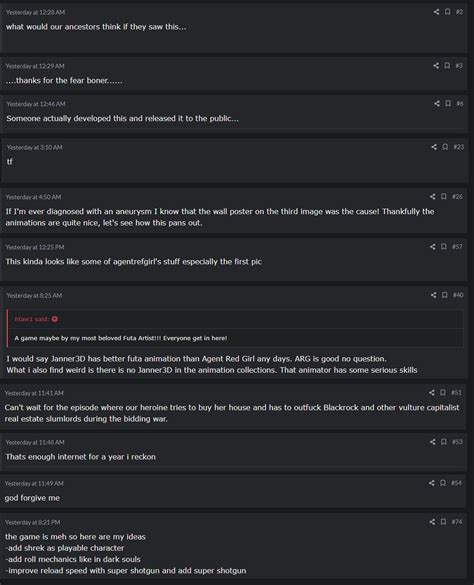Viewport: 474px width, 585px height.
Task: Share post #26
Action: point(432,196)
